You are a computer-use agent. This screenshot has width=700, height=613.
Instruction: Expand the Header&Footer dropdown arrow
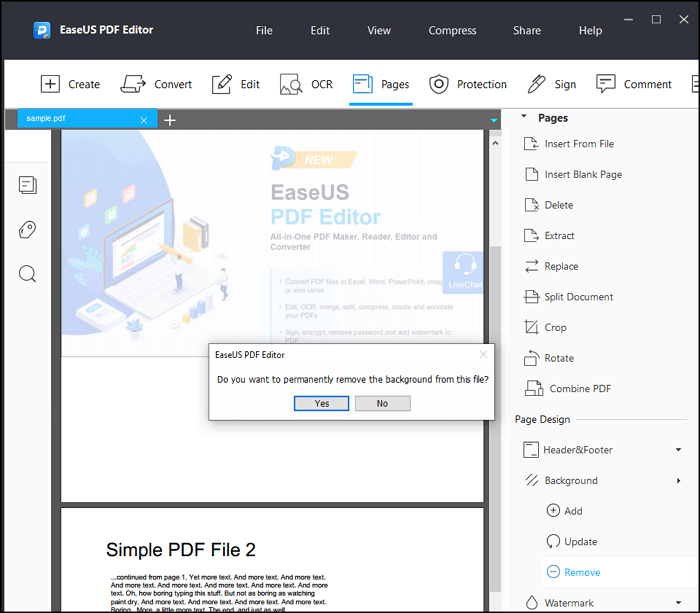point(678,450)
